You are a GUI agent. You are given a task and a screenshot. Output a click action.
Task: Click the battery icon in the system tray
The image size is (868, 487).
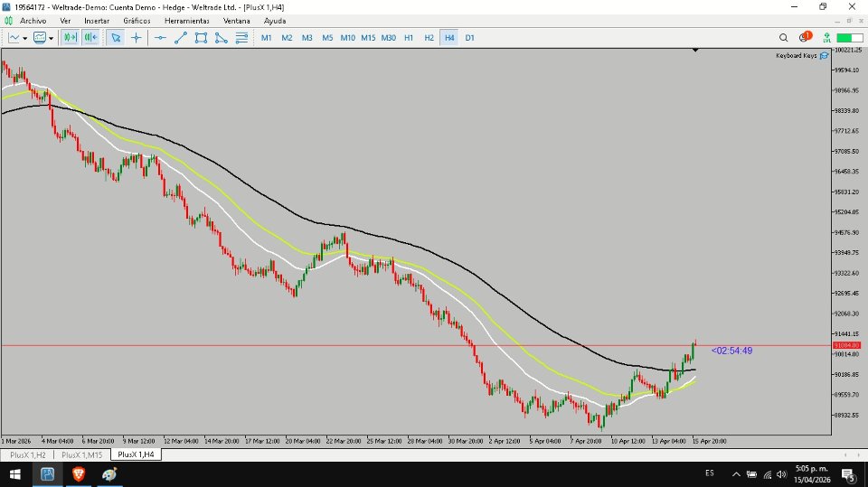tap(751, 474)
